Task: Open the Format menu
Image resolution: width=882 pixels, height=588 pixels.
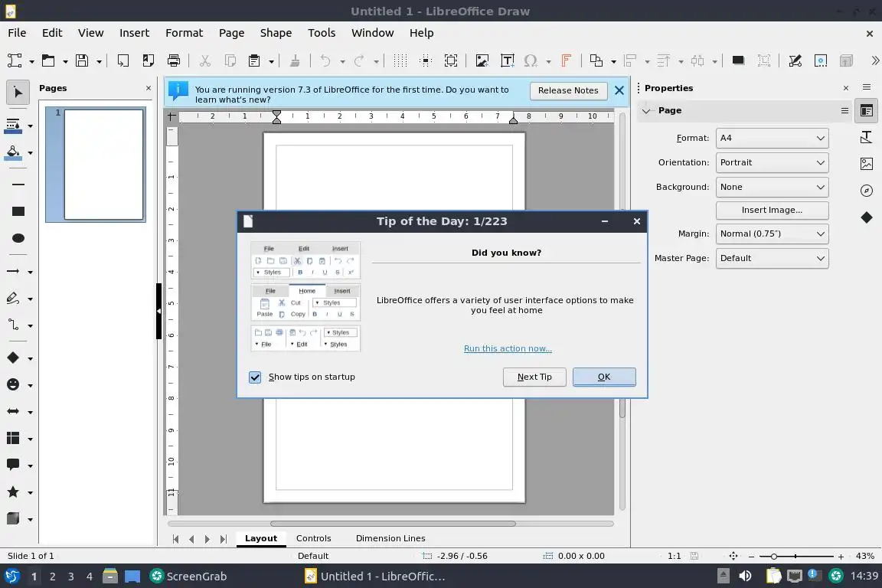Action: [184, 33]
